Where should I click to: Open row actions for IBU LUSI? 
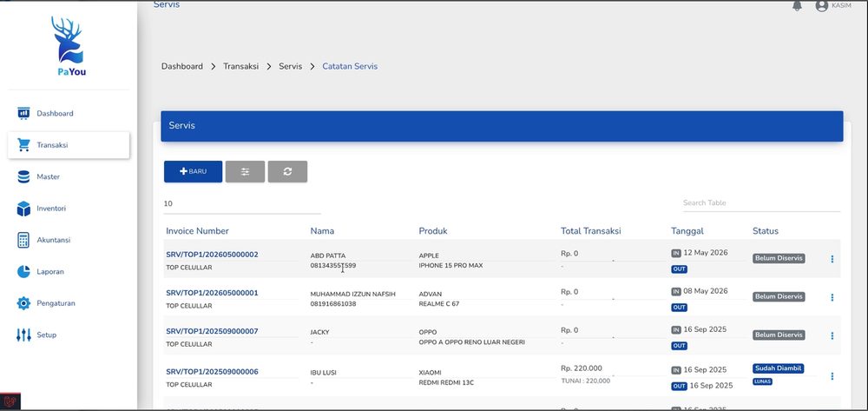[x=832, y=376]
